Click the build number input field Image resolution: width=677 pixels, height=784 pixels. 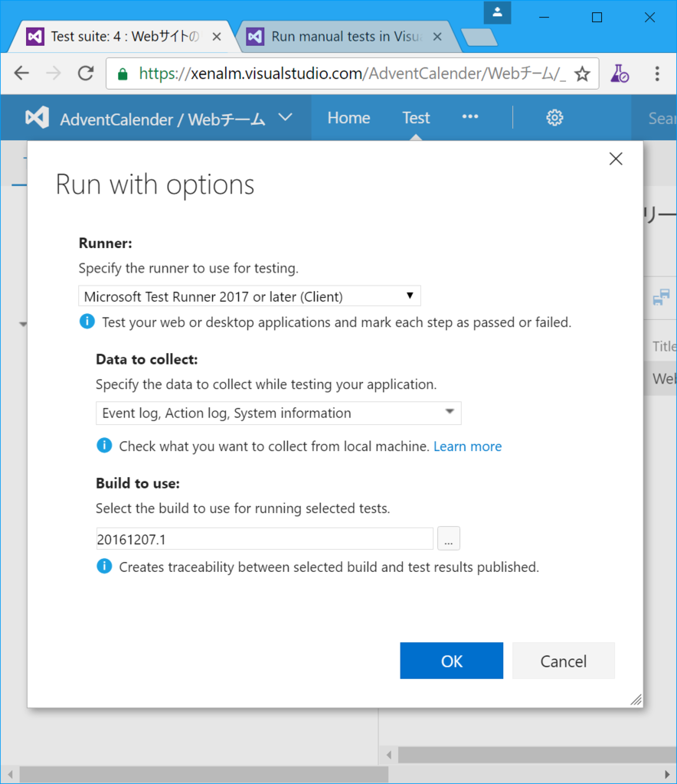click(x=265, y=539)
